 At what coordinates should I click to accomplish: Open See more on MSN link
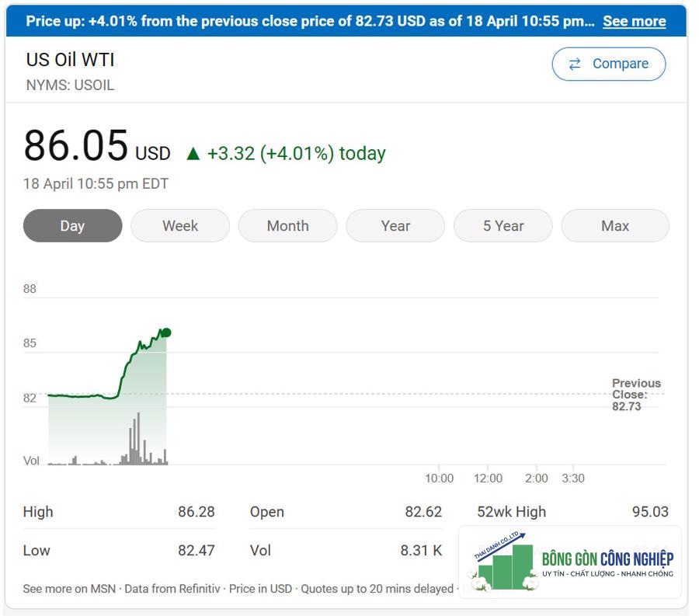(69, 589)
